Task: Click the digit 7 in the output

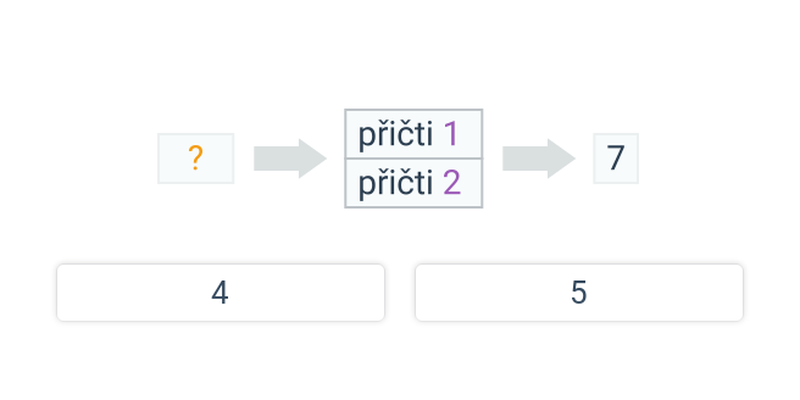Action: pyautogui.click(x=616, y=158)
